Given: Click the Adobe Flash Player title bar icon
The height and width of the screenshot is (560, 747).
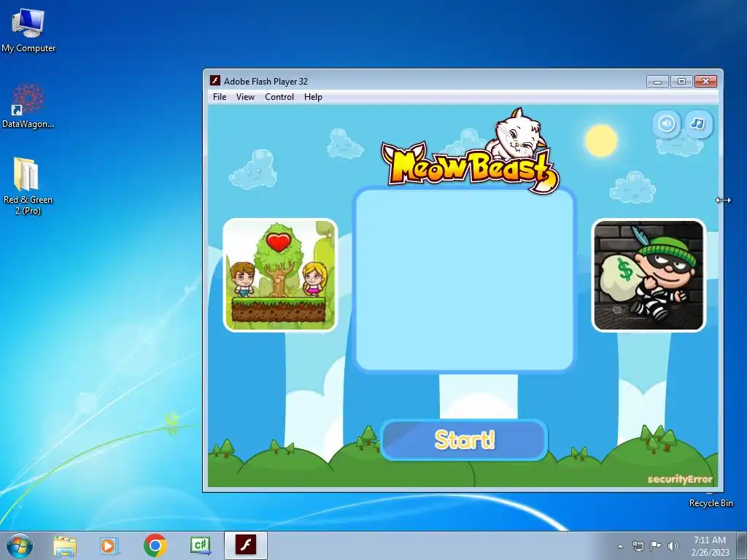Looking at the screenshot, I should click(x=215, y=80).
